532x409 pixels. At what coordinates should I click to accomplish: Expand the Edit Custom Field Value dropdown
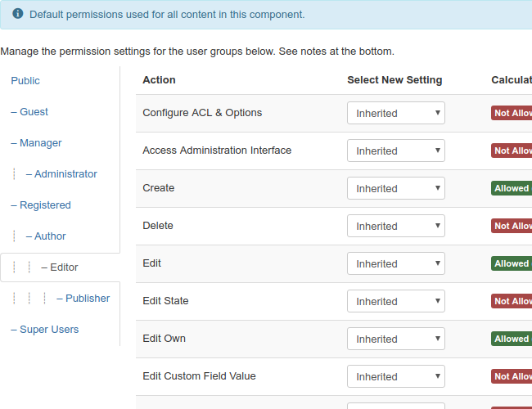[396, 377]
